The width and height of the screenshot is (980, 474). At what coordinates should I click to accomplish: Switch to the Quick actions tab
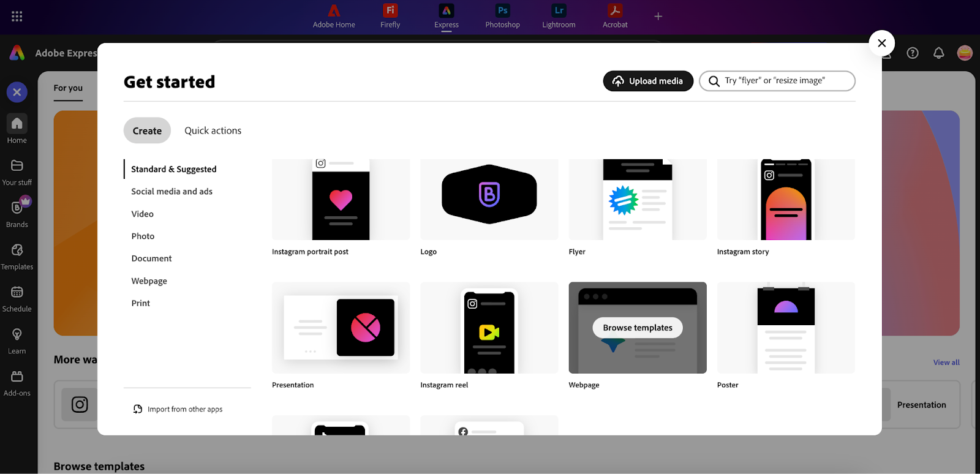[213, 130]
